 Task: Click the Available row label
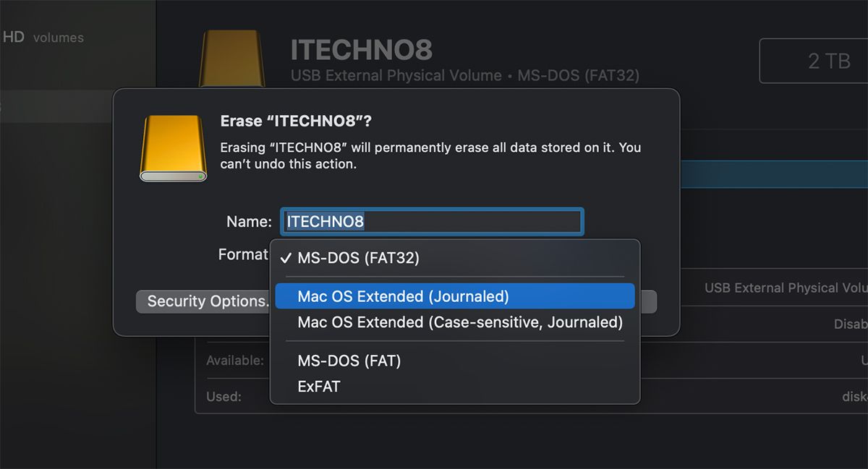pyautogui.click(x=235, y=360)
